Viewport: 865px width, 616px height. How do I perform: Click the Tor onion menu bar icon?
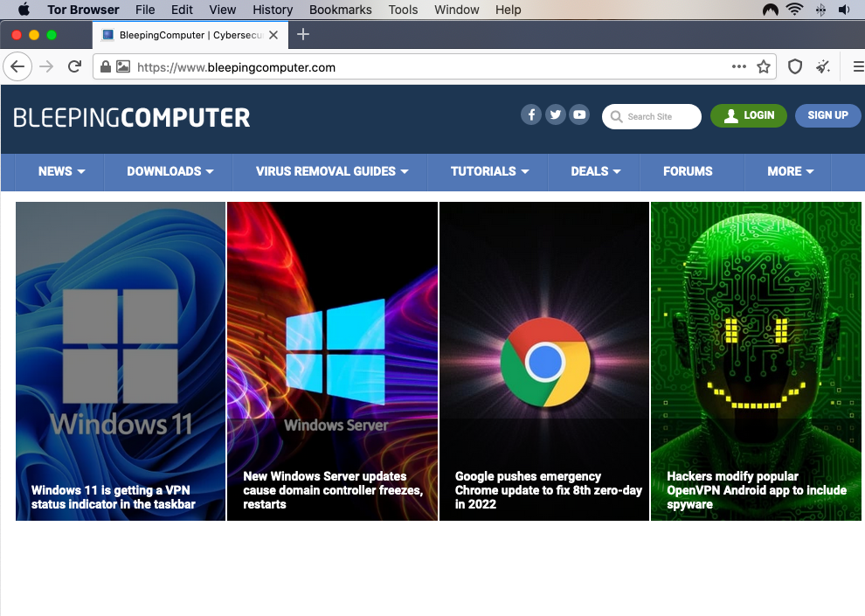pos(770,10)
